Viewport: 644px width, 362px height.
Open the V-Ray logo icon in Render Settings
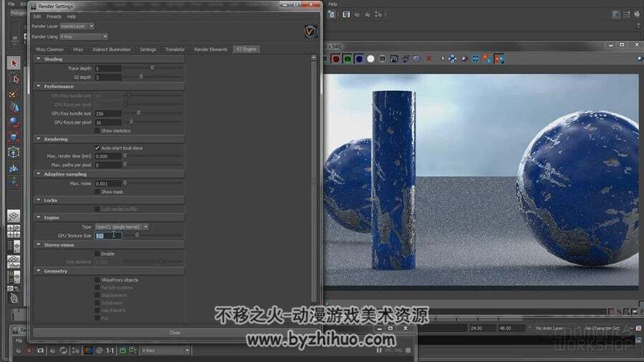(x=311, y=31)
